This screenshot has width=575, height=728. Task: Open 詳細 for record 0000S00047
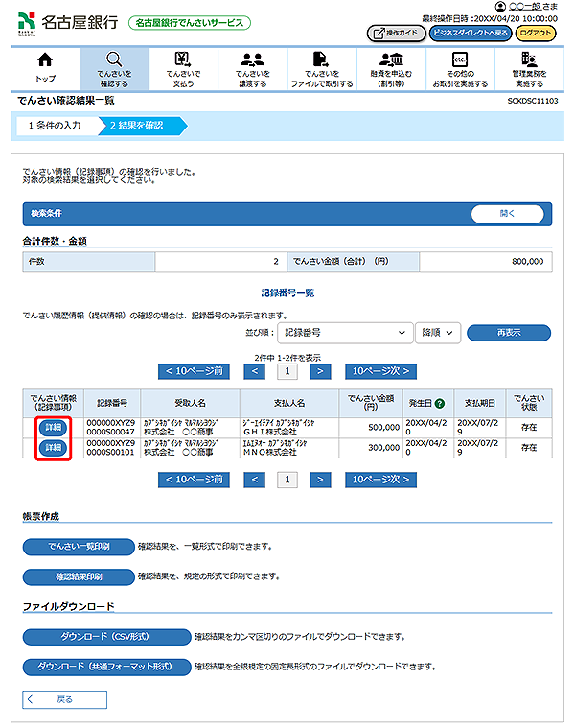click(x=53, y=427)
